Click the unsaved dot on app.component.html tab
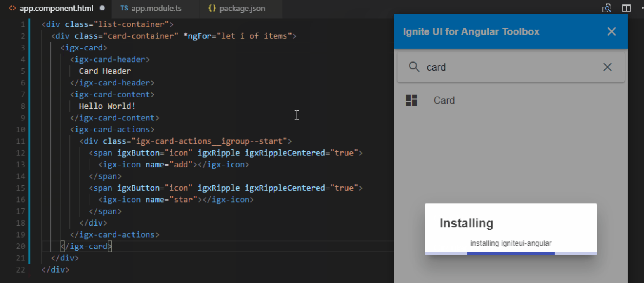The height and width of the screenshot is (283, 644). click(102, 8)
